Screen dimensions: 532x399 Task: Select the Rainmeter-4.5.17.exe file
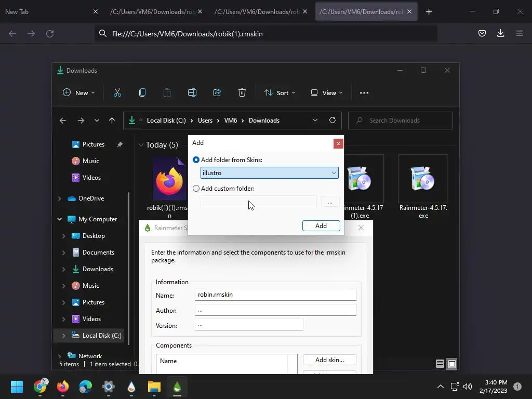423,187
